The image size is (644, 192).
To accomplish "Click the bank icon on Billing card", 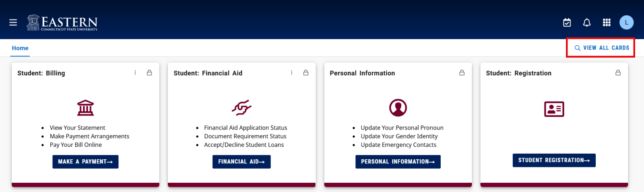I will 85,108.
